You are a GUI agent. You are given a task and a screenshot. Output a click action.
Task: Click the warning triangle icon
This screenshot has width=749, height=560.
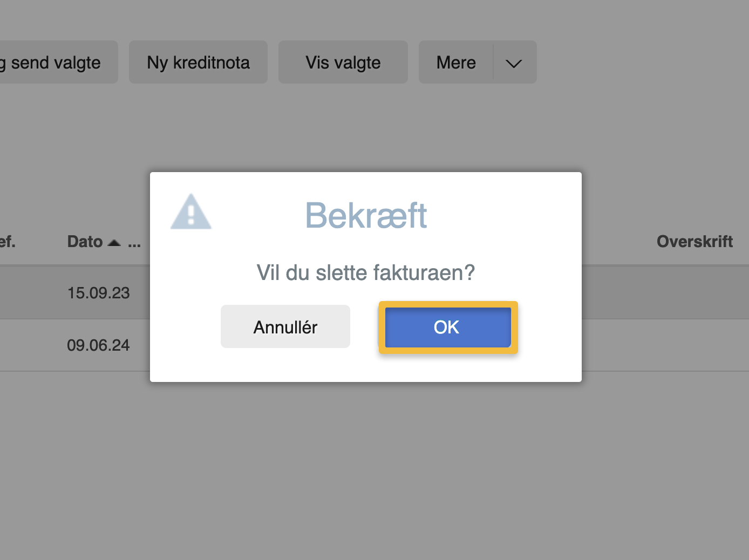[x=191, y=212]
